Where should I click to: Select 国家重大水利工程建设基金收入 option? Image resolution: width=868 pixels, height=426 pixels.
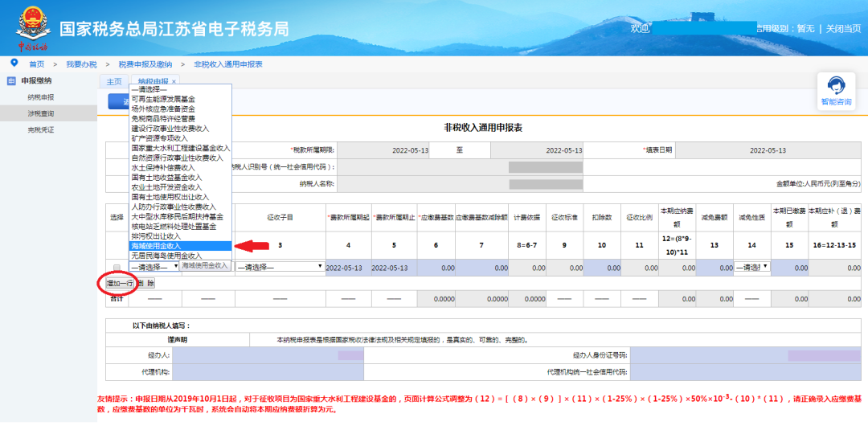click(x=180, y=148)
